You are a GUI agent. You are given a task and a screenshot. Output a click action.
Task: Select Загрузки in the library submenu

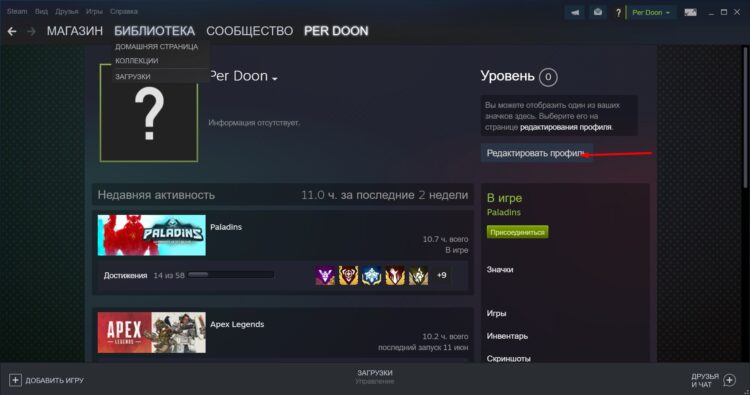[132, 77]
